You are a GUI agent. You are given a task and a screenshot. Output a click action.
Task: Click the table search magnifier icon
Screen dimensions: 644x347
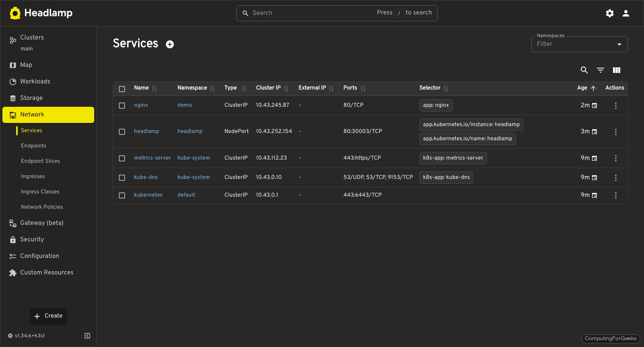584,70
